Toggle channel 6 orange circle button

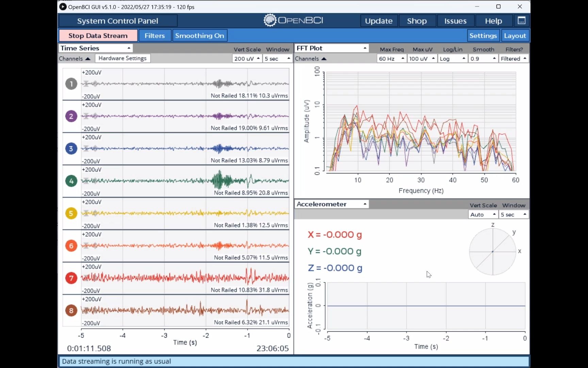pos(71,246)
